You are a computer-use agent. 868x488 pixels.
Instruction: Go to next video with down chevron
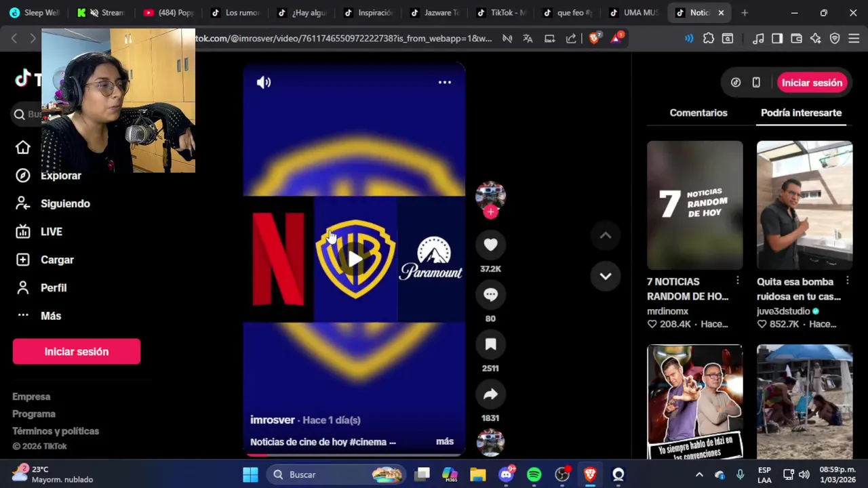tap(606, 277)
